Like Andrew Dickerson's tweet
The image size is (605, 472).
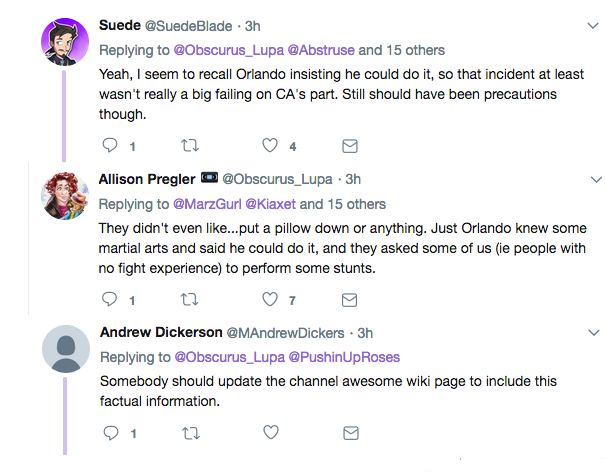269,433
